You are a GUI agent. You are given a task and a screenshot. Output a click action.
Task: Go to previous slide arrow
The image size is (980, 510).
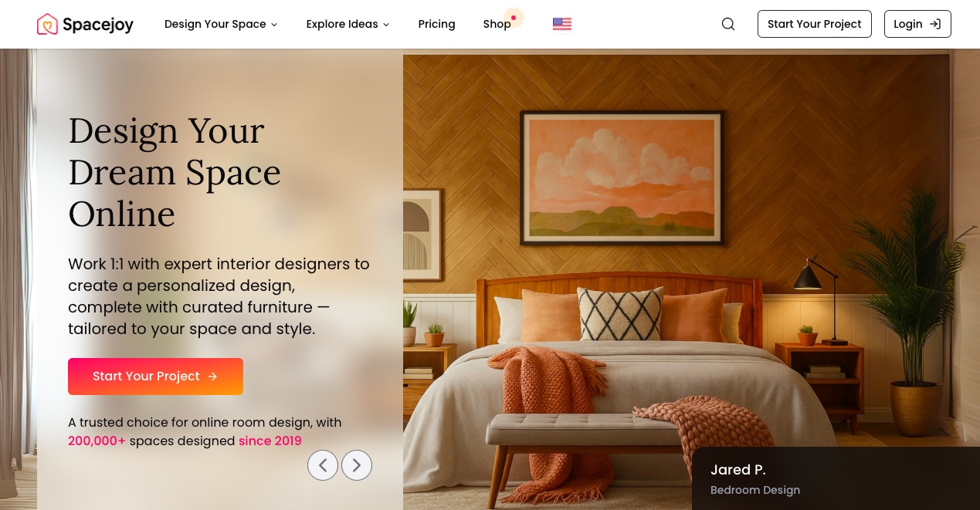coord(323,465)
